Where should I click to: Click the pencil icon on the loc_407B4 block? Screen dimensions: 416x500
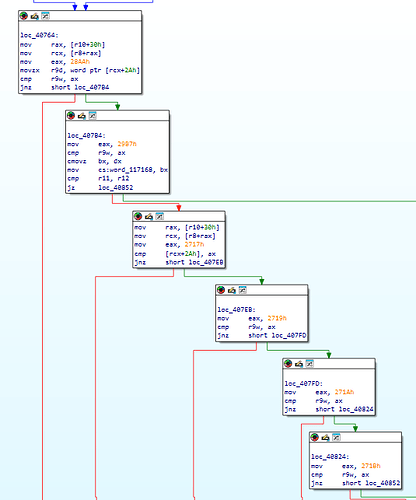point(82,116)
